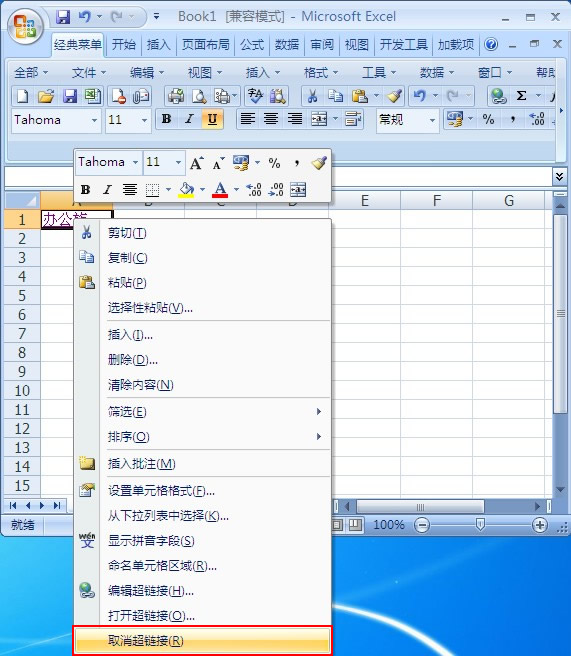Expand the formula bar chevron
This screenshot has width=571, height=656.
tap(559, 177)
